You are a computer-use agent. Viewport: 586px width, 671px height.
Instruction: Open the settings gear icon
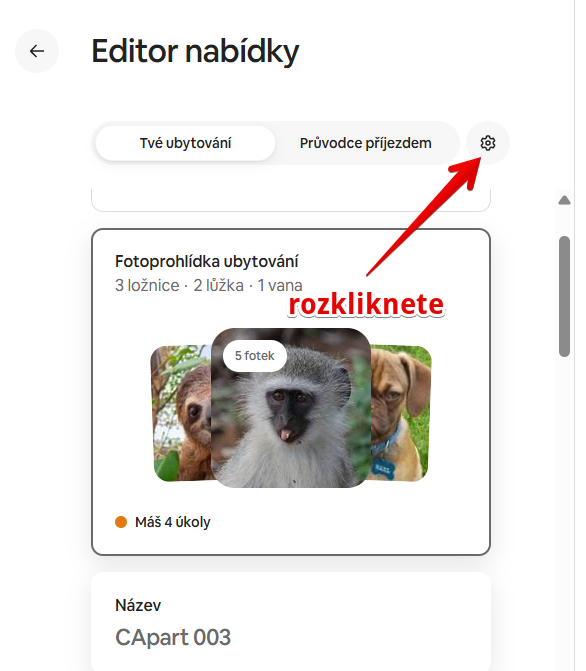(488, 143)
